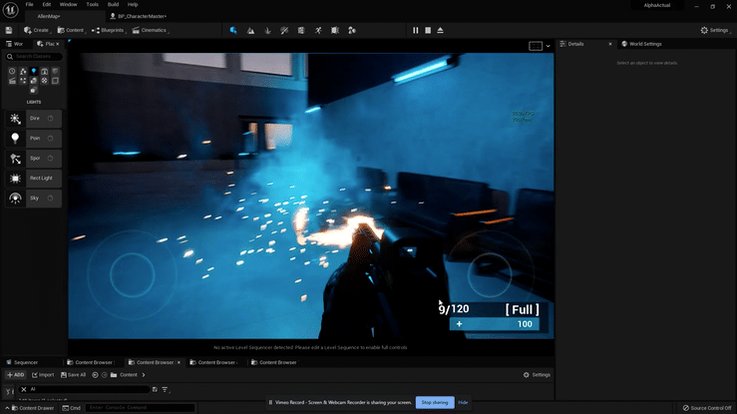Viewport: 737px width, 414px height.
Task: Show Volumes category icon
Action: click(x=55, y=81)
